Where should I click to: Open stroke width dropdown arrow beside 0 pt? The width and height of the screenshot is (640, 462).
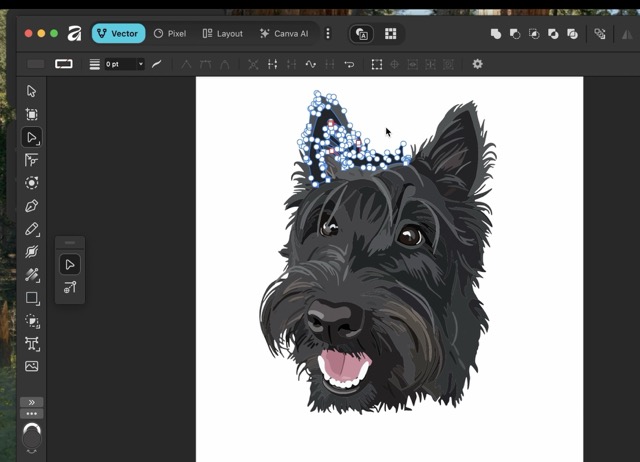tap(140, 64)
